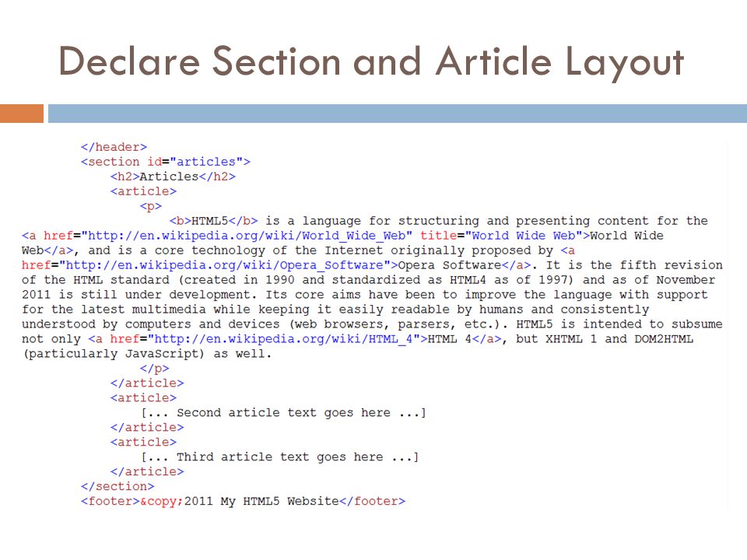Image resolution: width=747 pixels, height=560 pixels.
Task: Click the closing </p> tag
Action: 155,369
